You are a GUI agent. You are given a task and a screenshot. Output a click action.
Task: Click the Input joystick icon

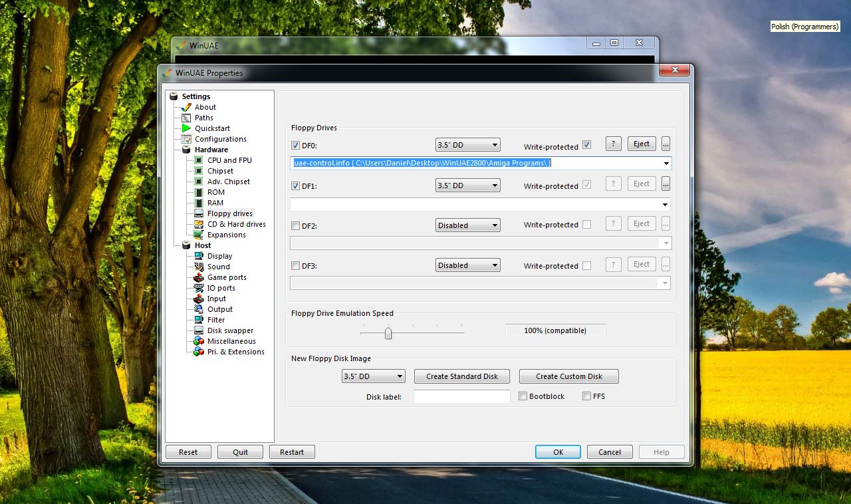(199, 299)
